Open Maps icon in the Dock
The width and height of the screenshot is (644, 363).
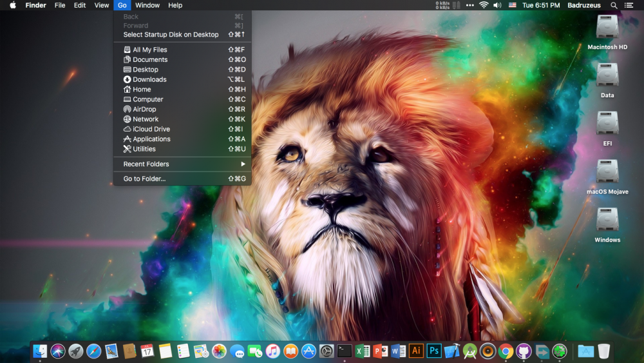click(201, 351)
